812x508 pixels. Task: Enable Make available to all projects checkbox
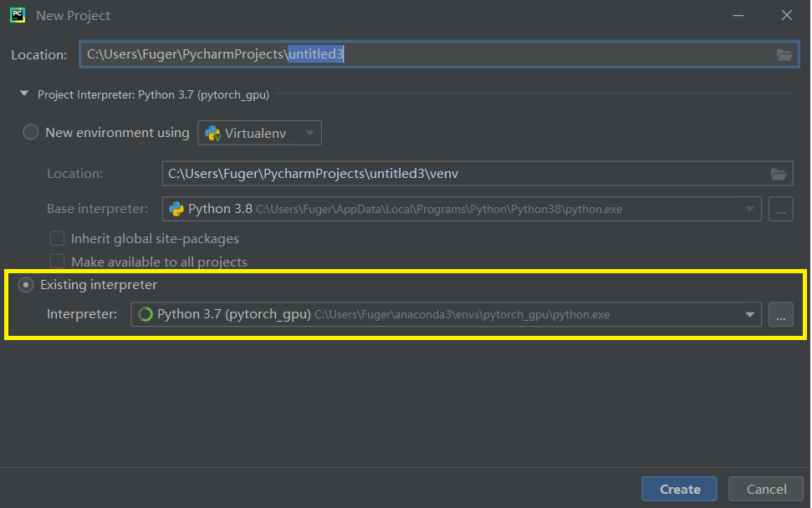[57, 262]
